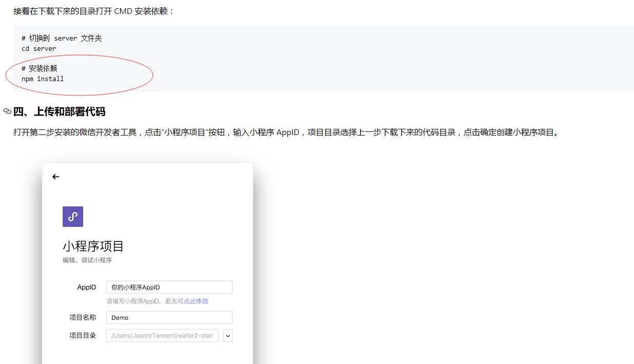Click the 小程序项目 dialog title

tap(93, 246)
